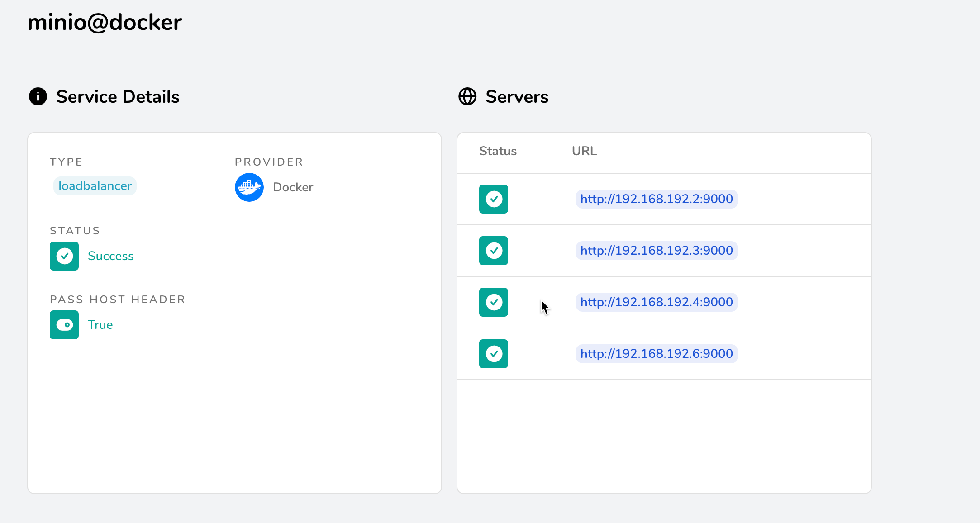This screenshot has width=980, height=523.
Task: Click the Service Details info icon
Action: 38,96
